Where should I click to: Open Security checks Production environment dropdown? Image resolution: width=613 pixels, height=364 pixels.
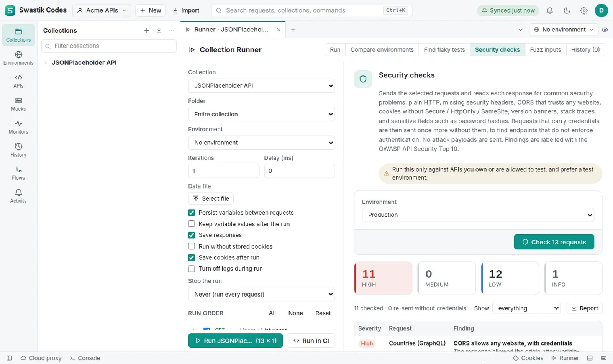pyautogui.click(x=478, y=215)
